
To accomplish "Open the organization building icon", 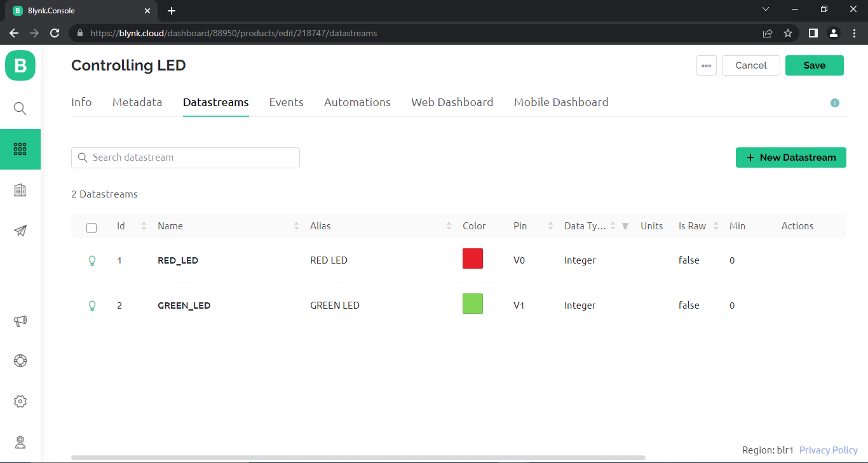I will tap(20, 190).
